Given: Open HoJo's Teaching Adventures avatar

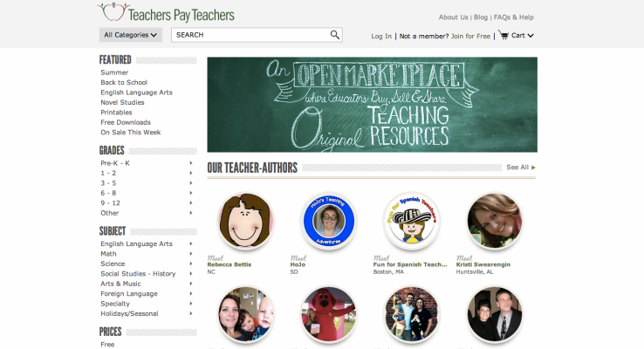Looking at the screenshot, I should 329,221.
